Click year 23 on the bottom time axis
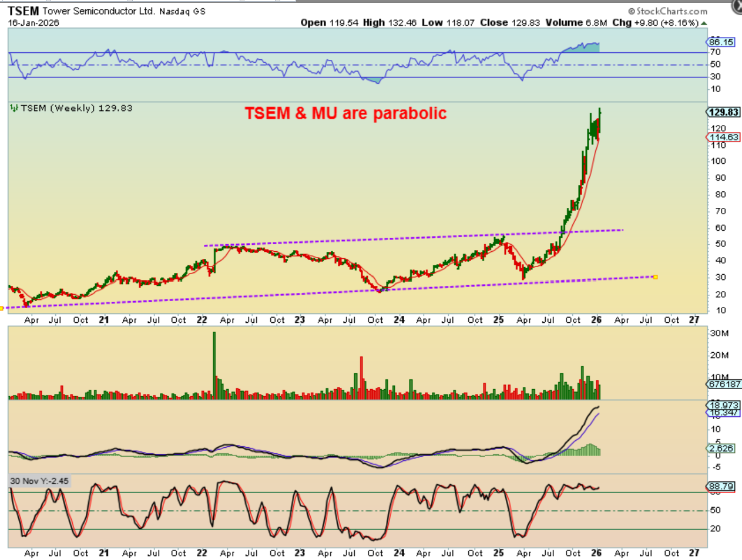Viewport: 742px width, 560px height. click(300, 553)
